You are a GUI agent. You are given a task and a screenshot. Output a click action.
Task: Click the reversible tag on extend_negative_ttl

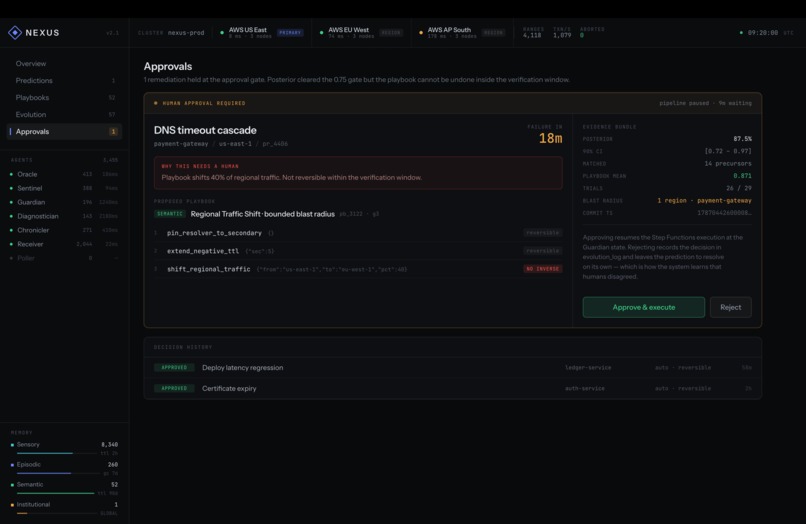(x=542, y=251)
